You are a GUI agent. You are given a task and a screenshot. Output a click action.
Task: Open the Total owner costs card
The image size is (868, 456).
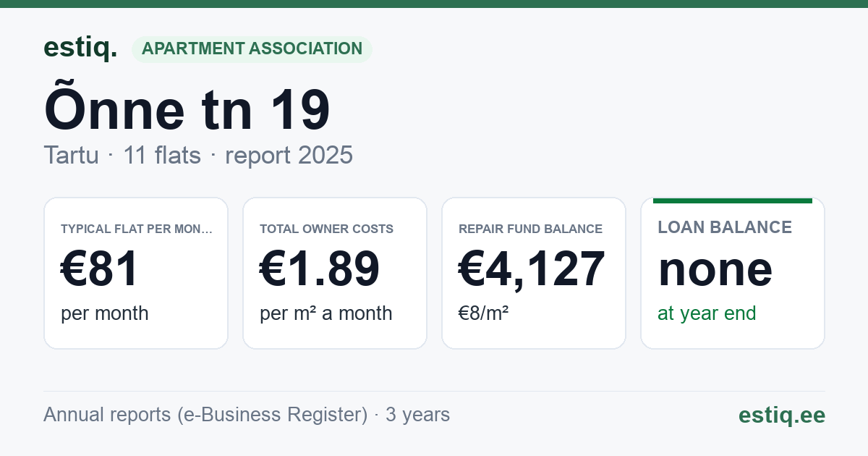335,273
